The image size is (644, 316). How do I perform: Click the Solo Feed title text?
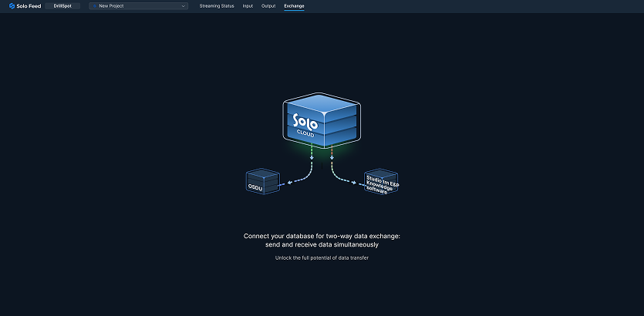click(x=29, y=6)
